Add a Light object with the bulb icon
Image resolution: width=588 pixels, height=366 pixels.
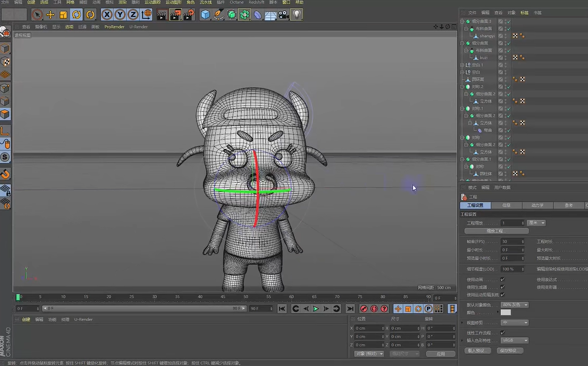[x=297, y=15]
